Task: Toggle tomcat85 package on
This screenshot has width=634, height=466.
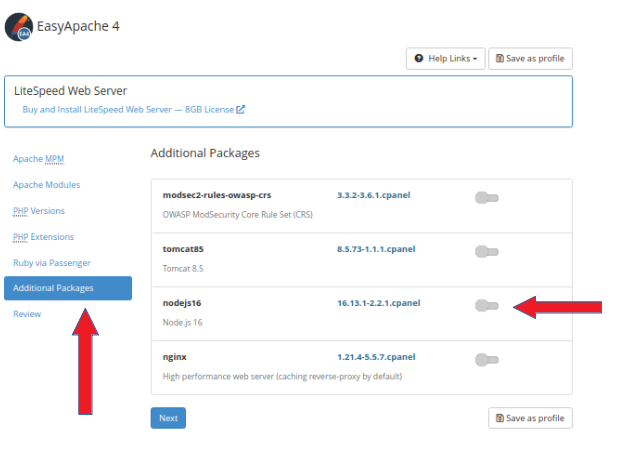Action: pos(486,252)
